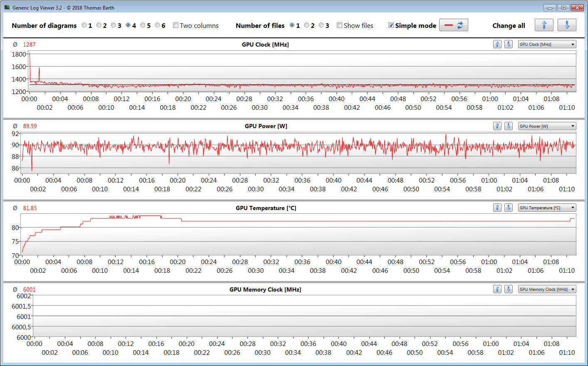Click the down arrow in GPU Temperature diagram
The width and height of the screenshot is (588, 366).
[x=508, y=208]
